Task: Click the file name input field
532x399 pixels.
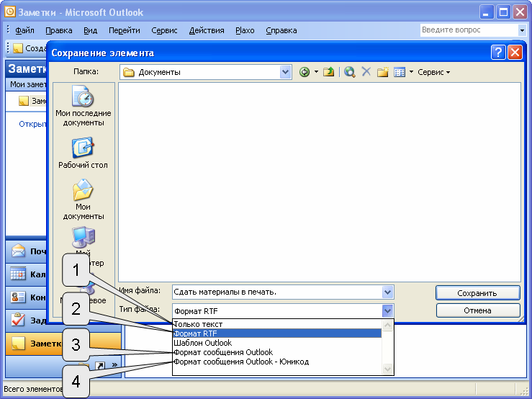Action: tap(277, 292)
